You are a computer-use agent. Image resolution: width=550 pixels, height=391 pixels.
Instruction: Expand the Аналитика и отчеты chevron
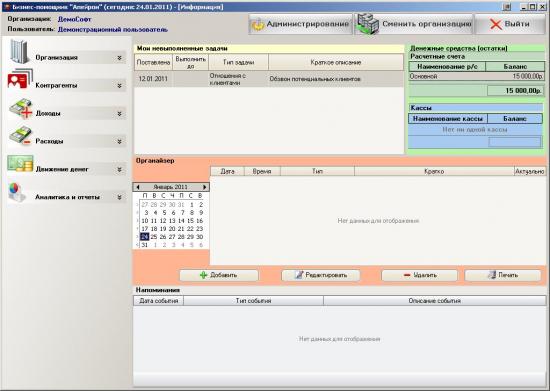[120, 197]
